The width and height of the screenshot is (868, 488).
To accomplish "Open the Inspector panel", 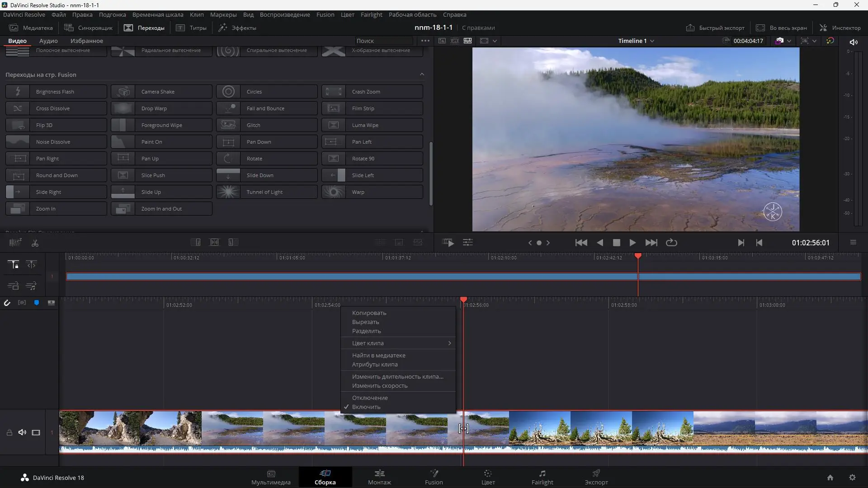I will (840, 28).
